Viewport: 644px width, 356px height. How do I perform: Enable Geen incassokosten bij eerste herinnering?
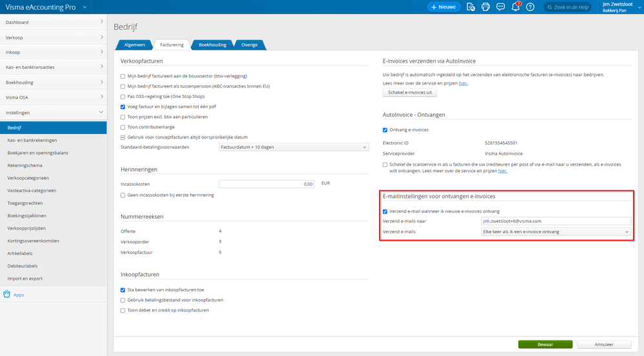click(x=122, y=195)
